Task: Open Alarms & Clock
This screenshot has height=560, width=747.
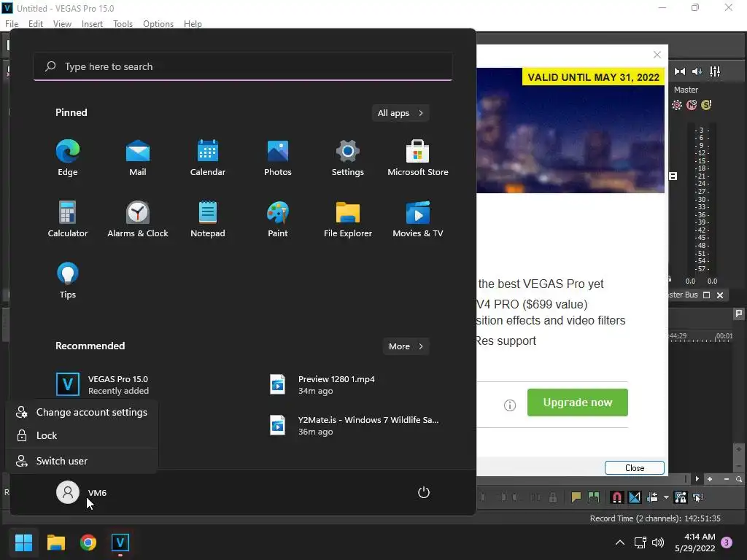Action: pos(138,219)
